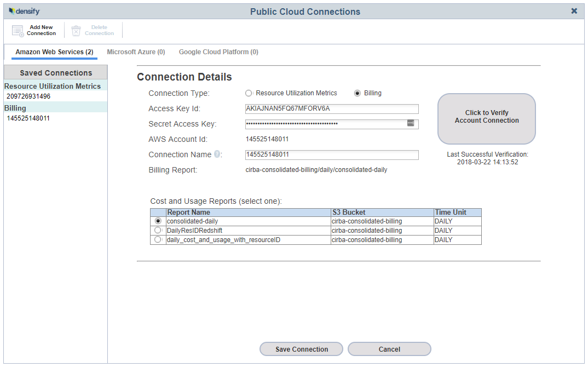Click the Connection Name help icon
588x367 pixels.
(x=217, y=154)
